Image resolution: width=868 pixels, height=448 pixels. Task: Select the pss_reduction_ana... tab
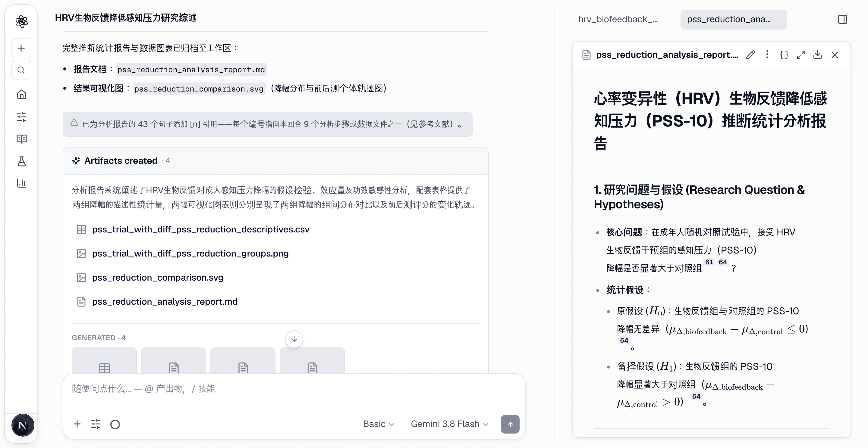tap(734, 19)
